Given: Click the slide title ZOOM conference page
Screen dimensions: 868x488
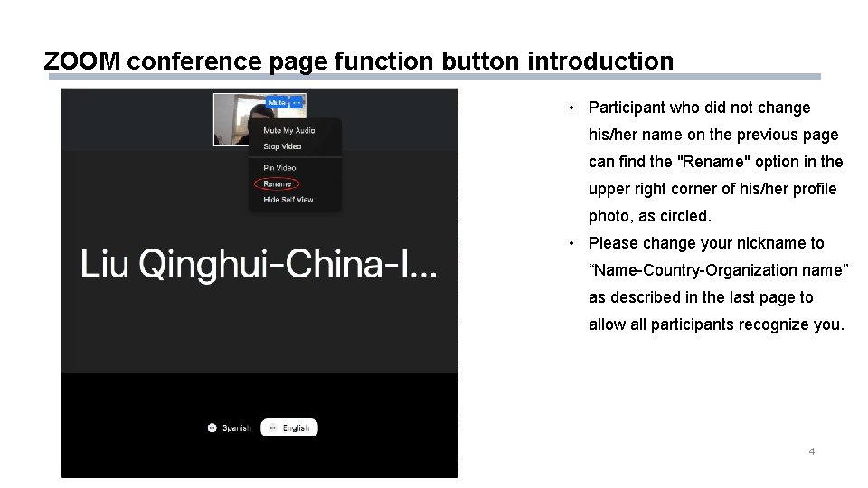Looking at the screenshot, I should click(359, 61).
